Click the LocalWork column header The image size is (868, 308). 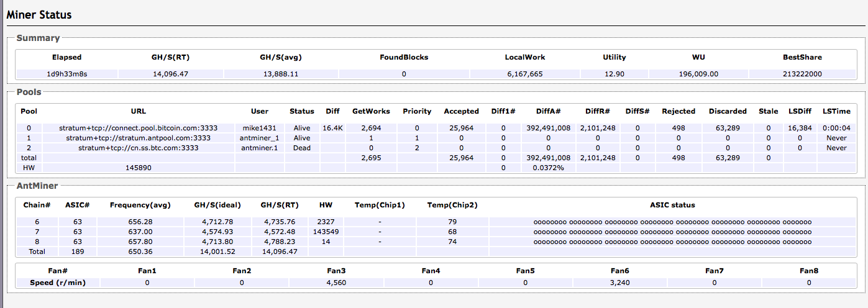point(525,57)
